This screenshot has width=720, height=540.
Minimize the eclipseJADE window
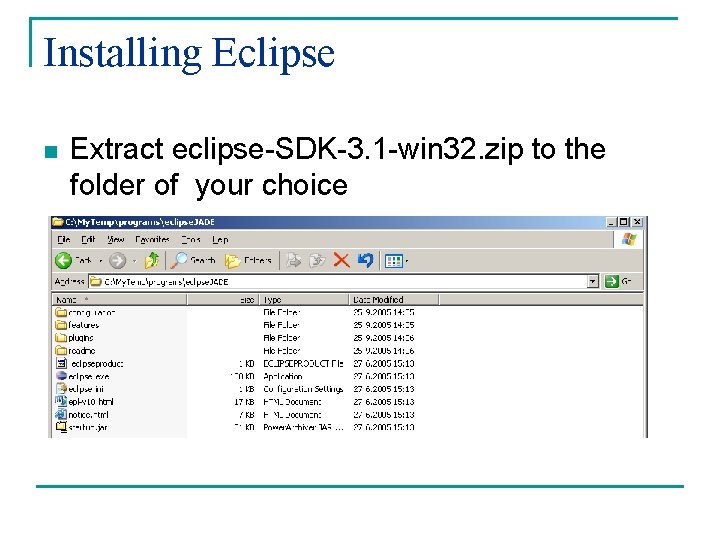[611, 222]
